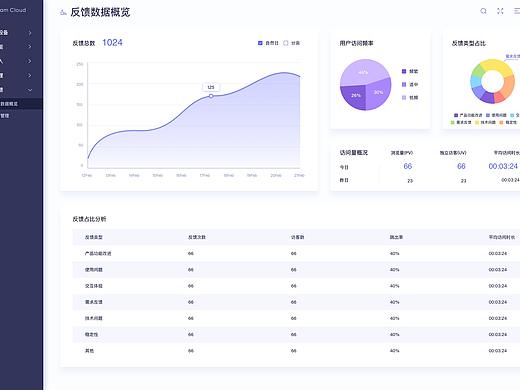Sort by the 跳出率 column header

click(396, 237)
